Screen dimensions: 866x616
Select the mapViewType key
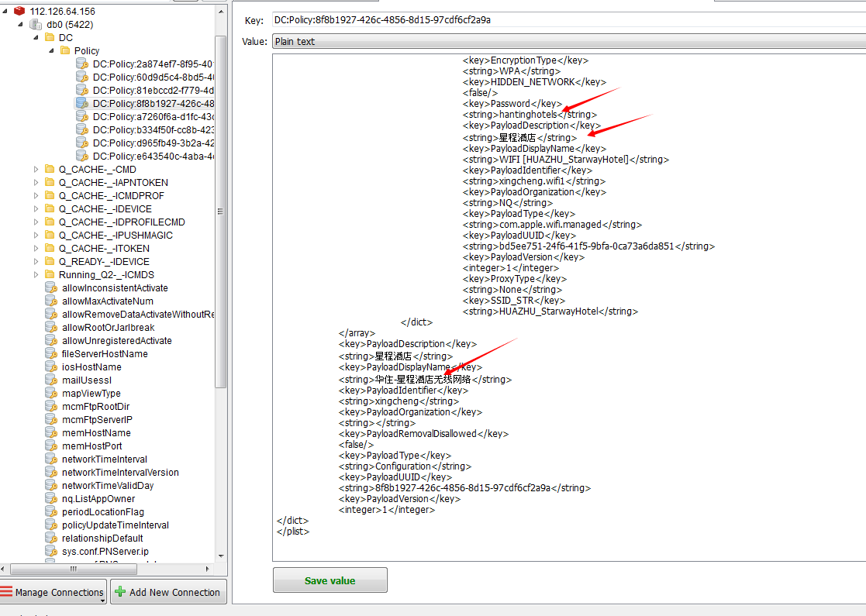pyautogui.click(x=91, y=393)
